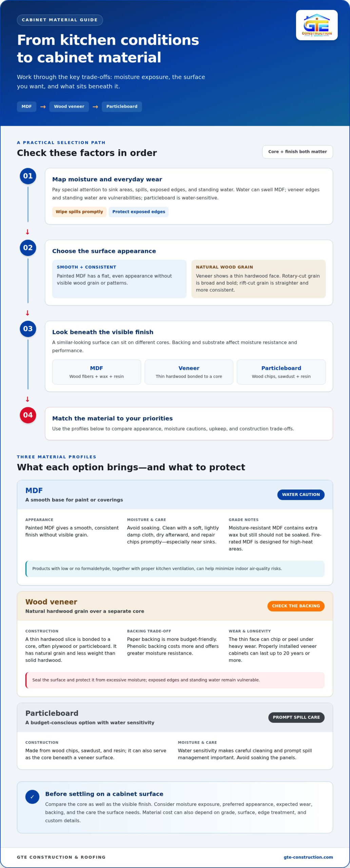
Task: Select the step 02 circle marker
Action: (28, 248)
